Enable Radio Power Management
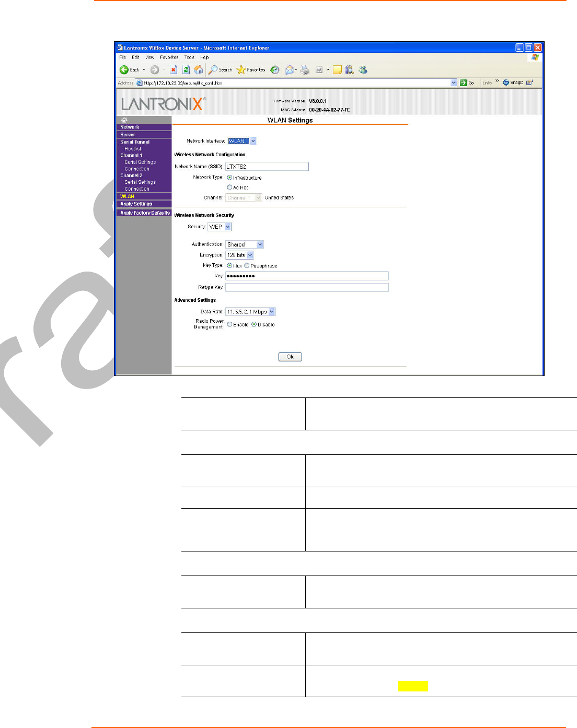 [229, 324]
